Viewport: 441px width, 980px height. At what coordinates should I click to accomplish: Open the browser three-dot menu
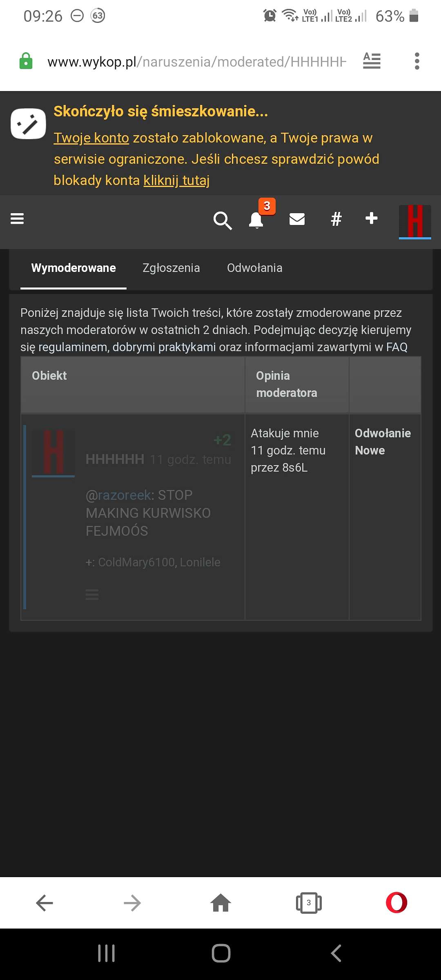(x=417, y=61)
